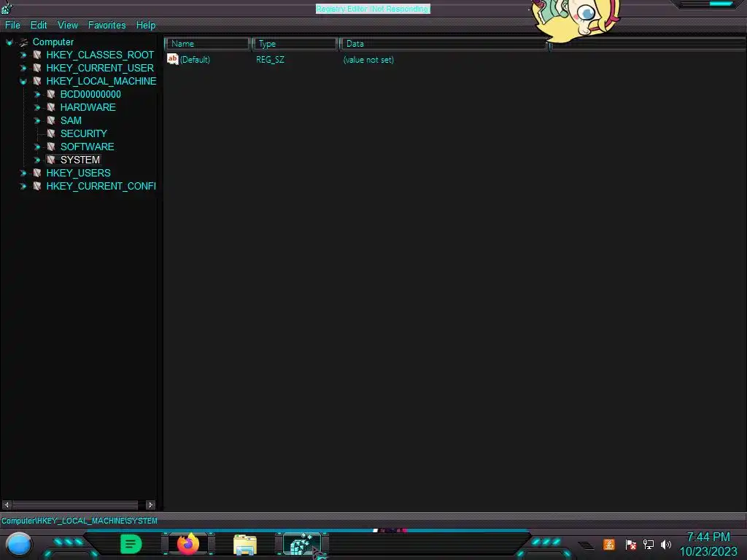Expand the SAM key arrow
The image size is (747, 560).
point(36,120)
